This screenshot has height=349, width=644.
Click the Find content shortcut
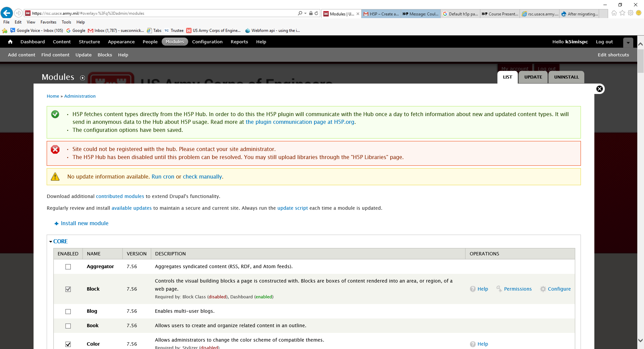[55, 55]
